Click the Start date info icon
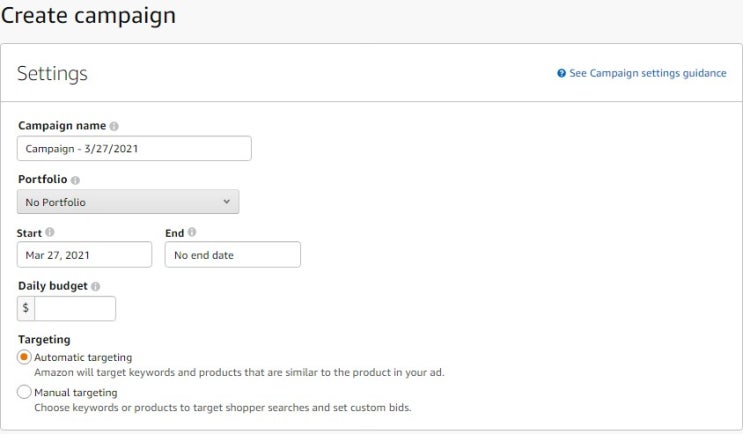Viewport: 743px width, 434px height. pyautogui.click(x=50, y=232)
